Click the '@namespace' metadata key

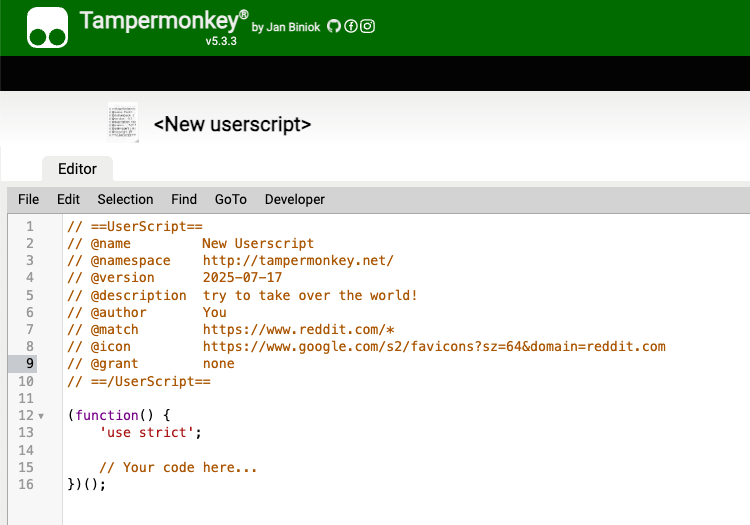click(131, 261)
